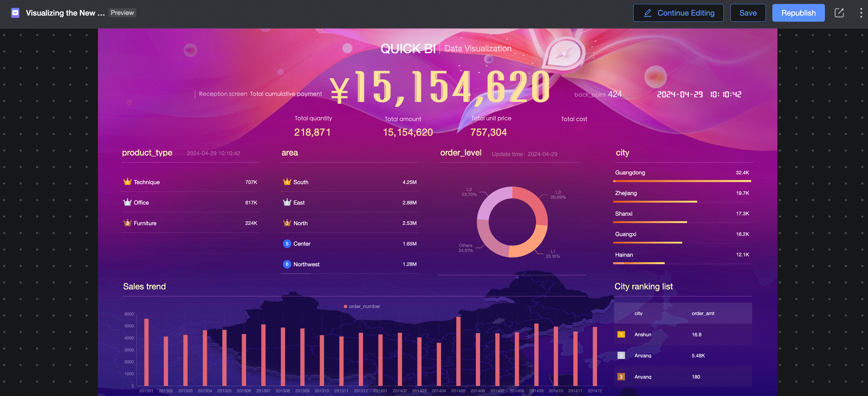Click the silver crown beside East

287,202
